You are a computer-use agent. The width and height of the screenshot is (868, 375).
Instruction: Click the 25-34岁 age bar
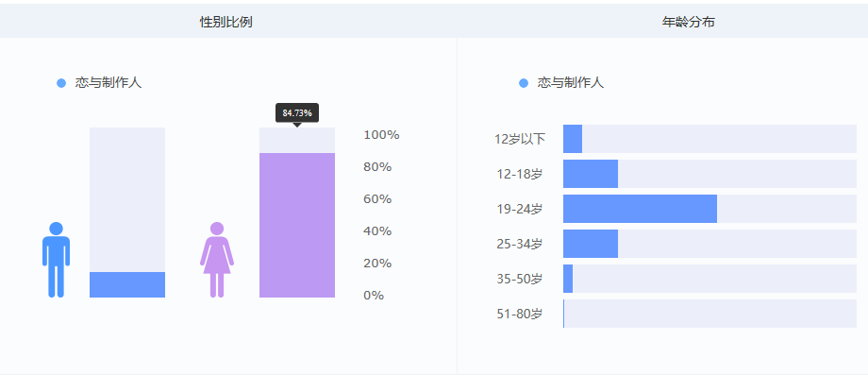coord(591,244)
